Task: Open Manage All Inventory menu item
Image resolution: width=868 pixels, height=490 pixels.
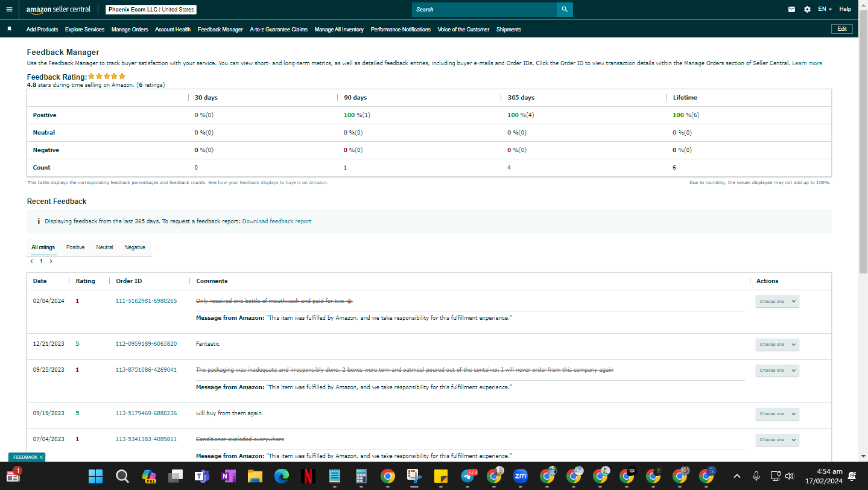Action: pyautogui.click(x=339, y=30)
